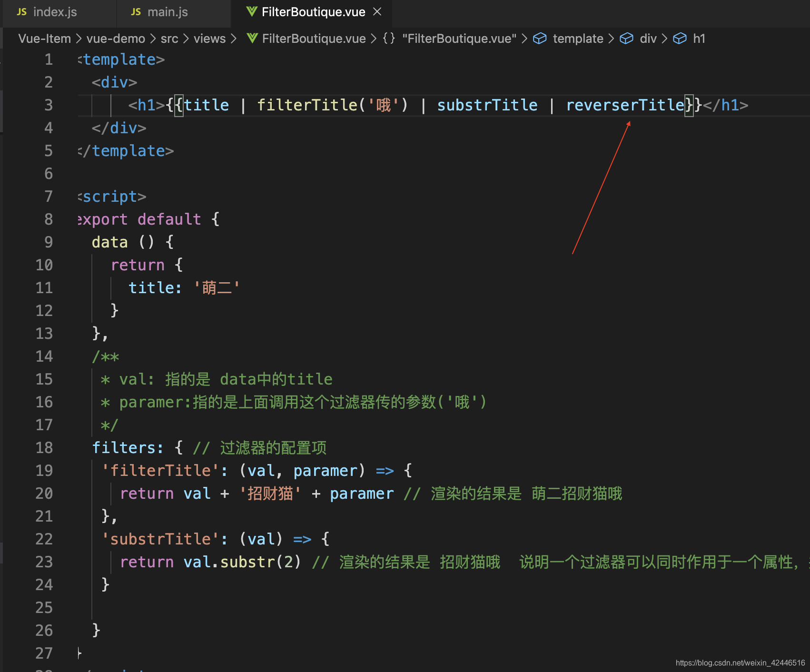
Task: Open vue-demo breadcrumb folder
Action: tap(116, 39)
